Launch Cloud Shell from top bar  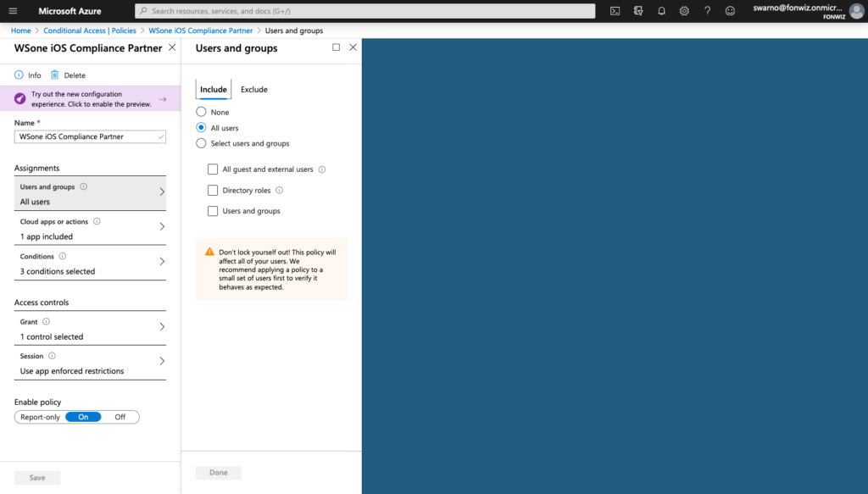(x=615, y=11)
